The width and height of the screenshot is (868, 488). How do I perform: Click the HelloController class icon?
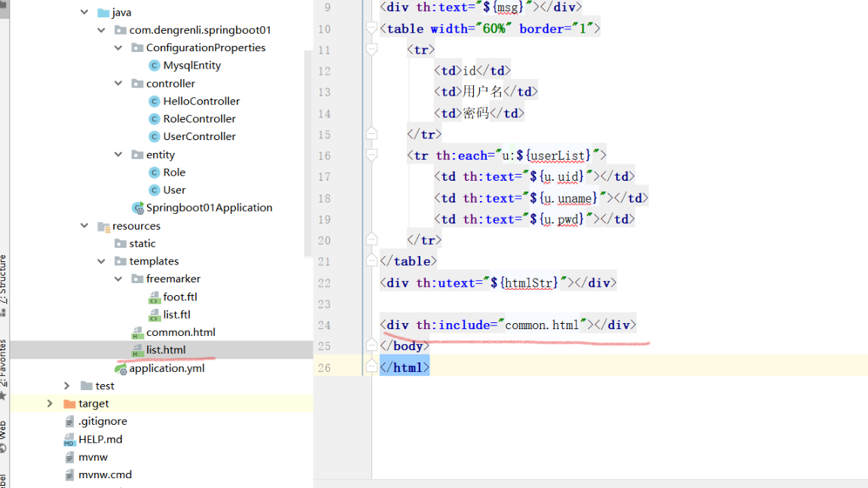(x=154, y=101)
